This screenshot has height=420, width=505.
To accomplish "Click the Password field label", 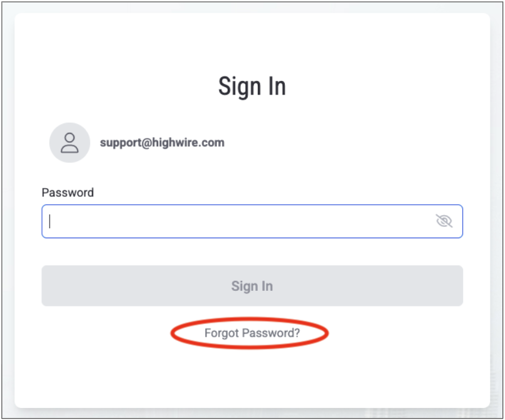I will click(x=68, y=192).
